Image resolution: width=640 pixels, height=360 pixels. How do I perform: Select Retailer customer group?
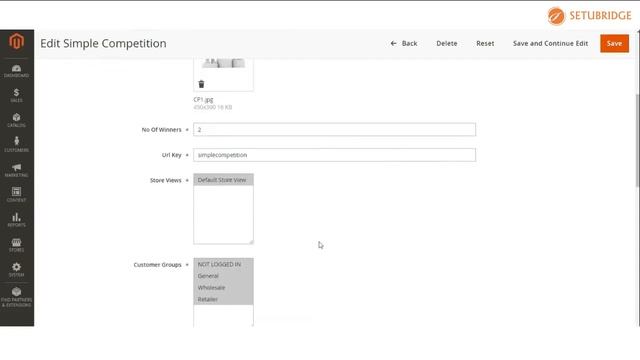click(x=223, y=299)
